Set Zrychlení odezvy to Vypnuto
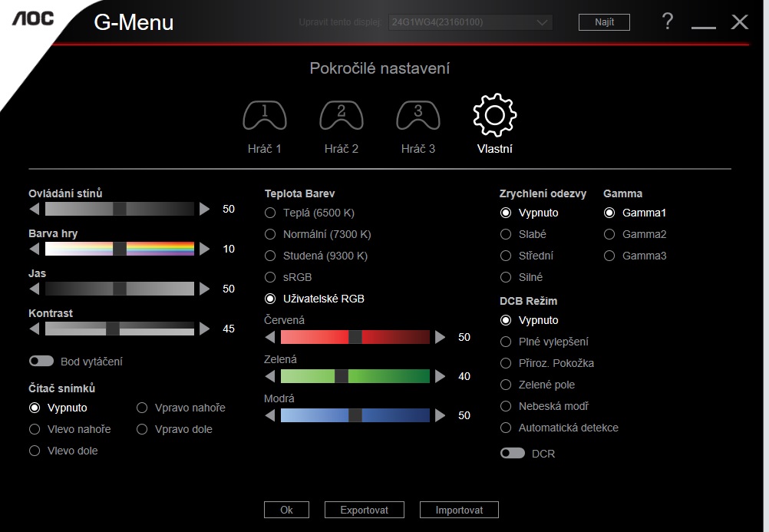Image resolution: width=769 pixels, height=532 pixels. click(530, 213)
